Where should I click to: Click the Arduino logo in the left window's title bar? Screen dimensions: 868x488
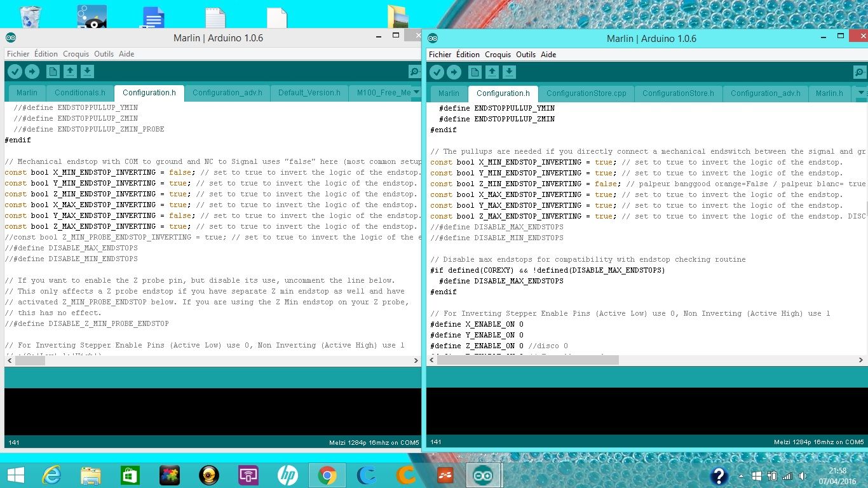pos(11,37)
